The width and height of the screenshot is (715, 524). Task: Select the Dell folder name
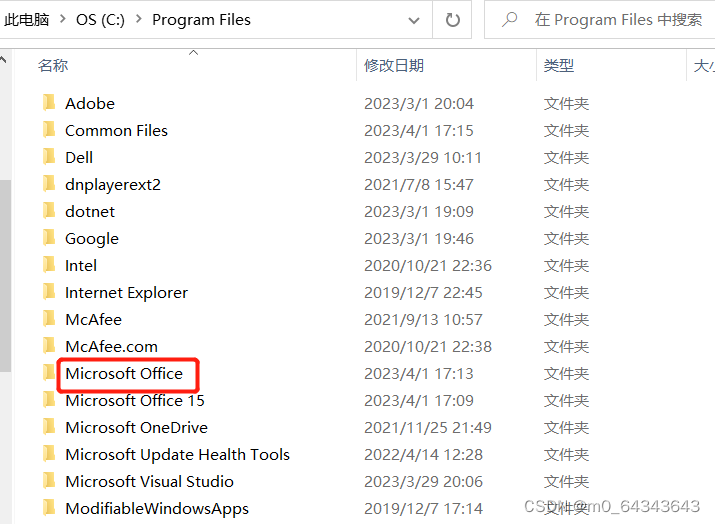coord(79,157)
